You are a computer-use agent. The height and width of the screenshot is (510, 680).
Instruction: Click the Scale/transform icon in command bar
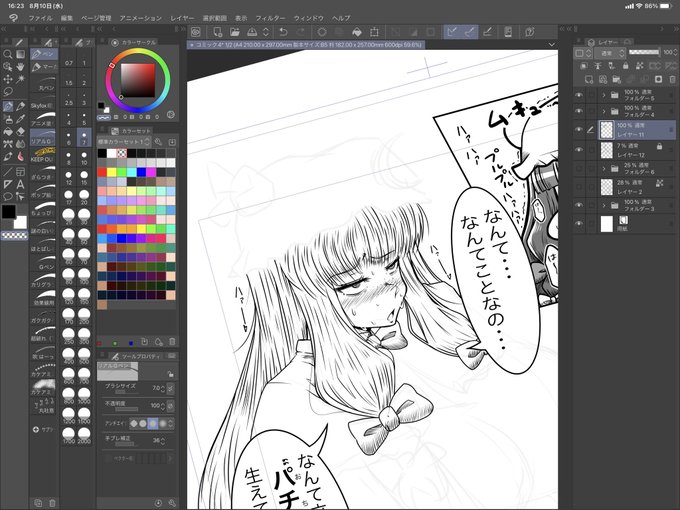(x=374, y=32)
